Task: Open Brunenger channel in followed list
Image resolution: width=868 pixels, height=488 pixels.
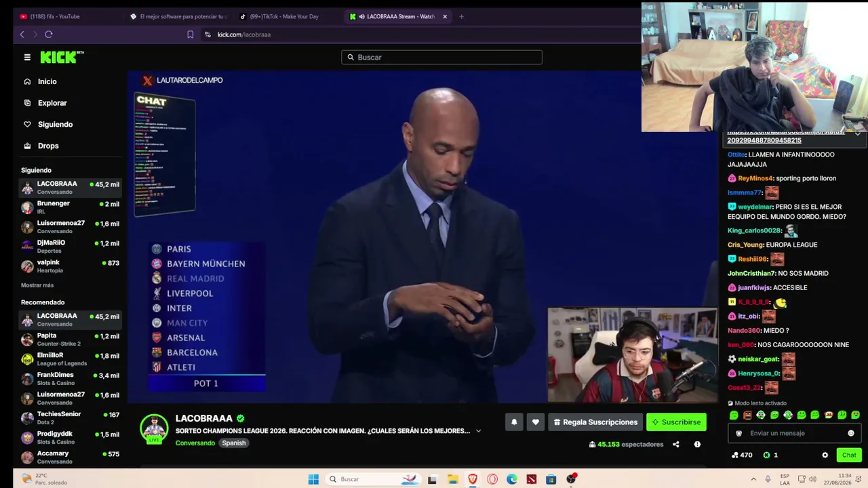Action: coord(71,207)
